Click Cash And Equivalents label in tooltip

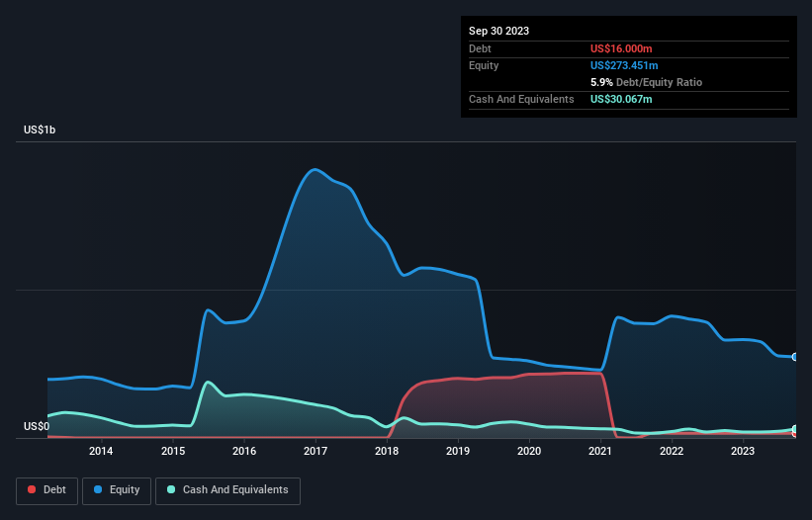pos(521,99)
